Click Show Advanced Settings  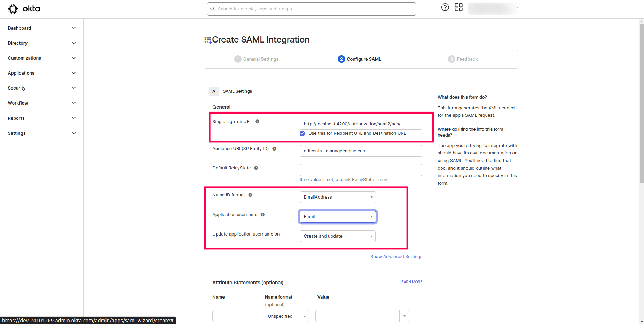[x=396, y=256]
